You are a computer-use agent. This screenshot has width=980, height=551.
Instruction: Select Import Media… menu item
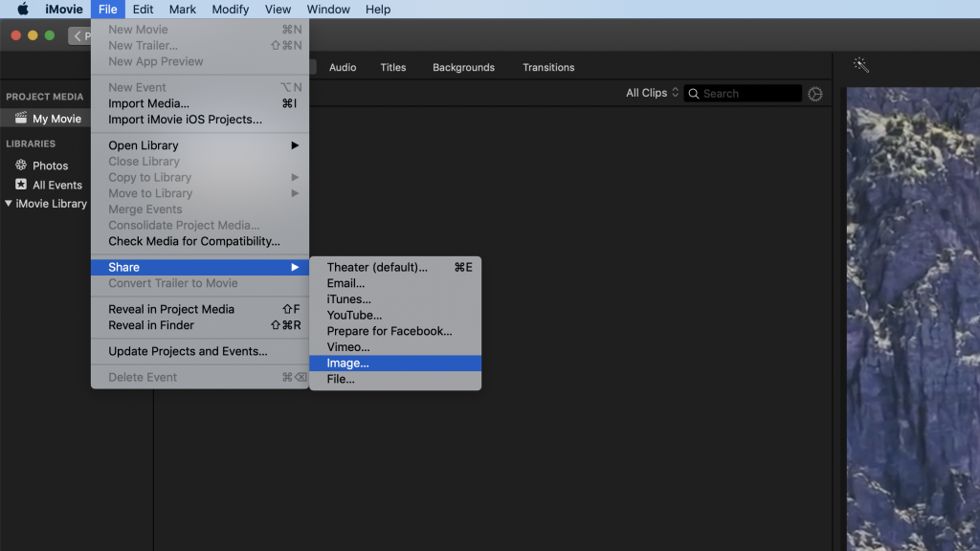pyautogui.click(x=148, y=103)
